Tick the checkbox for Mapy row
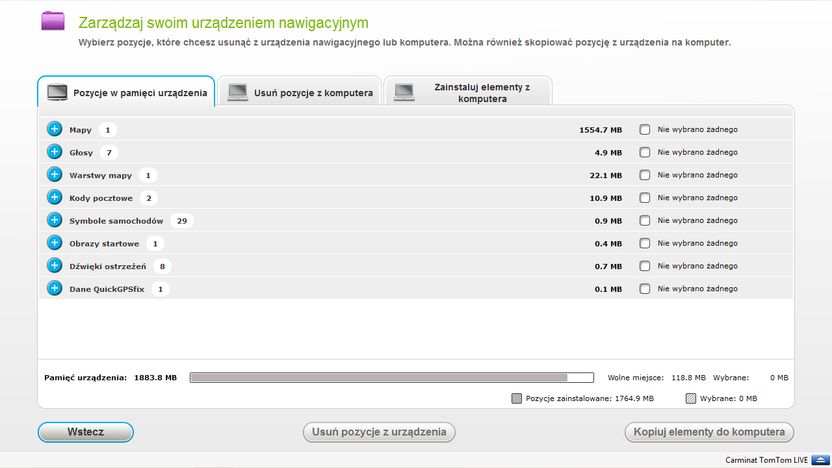The image size is (832, 468). click(645, 129)
